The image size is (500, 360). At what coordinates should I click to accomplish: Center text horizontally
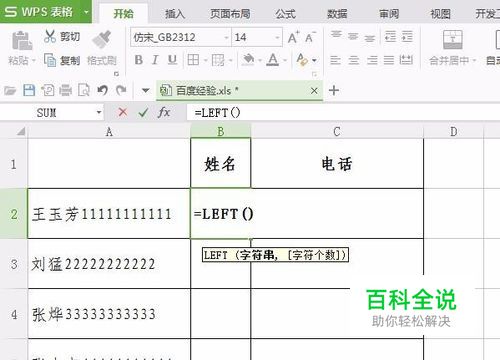pos(353,60)
